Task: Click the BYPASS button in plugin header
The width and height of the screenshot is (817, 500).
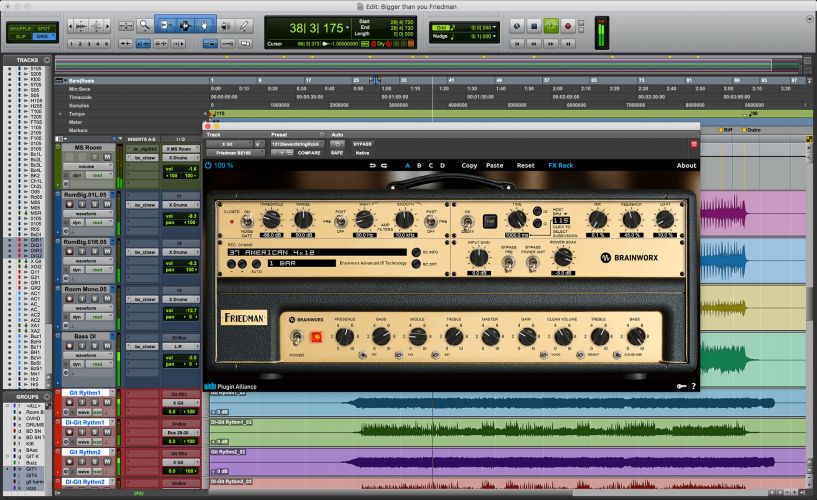Action: click(x=362, y=144)
